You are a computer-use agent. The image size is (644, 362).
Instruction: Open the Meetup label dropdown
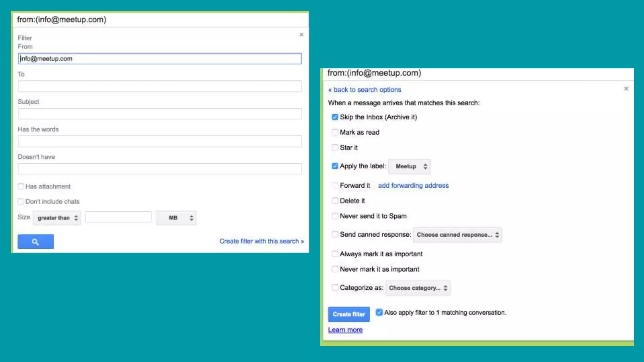409,166
